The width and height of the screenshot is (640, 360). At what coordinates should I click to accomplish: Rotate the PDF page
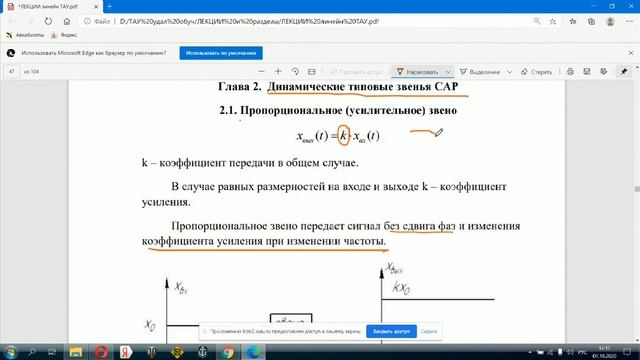(x=295, y=71)
